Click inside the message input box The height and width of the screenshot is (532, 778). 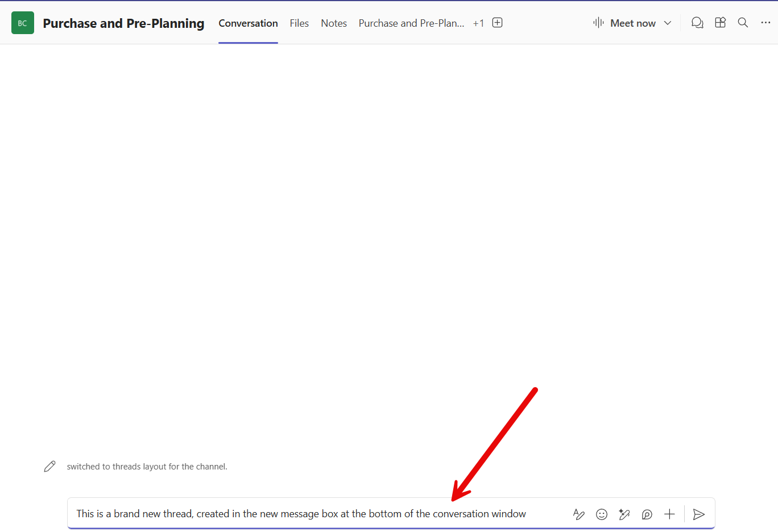[313, 513]
